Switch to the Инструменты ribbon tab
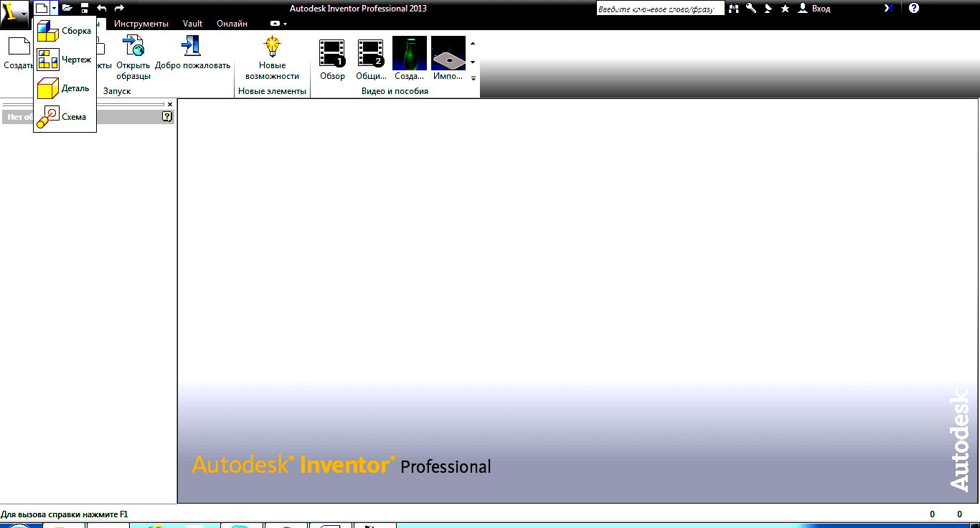 pos(141,24)
